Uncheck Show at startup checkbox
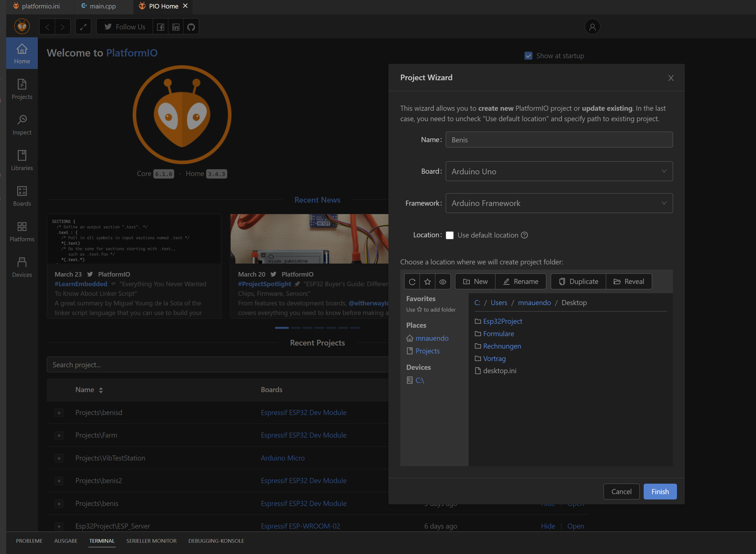Image resolution: width=756 pixels, height=554 pixels. pos(528,56)
